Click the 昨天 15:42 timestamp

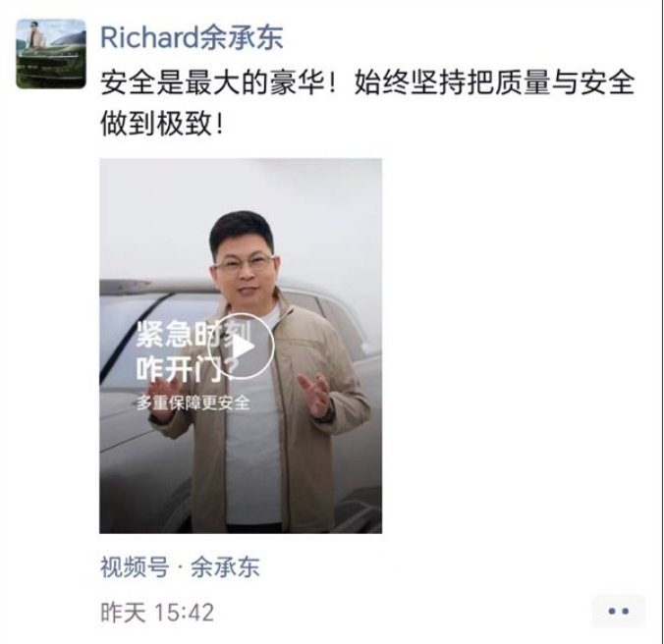pyautogui.click(x=157, y=613)
